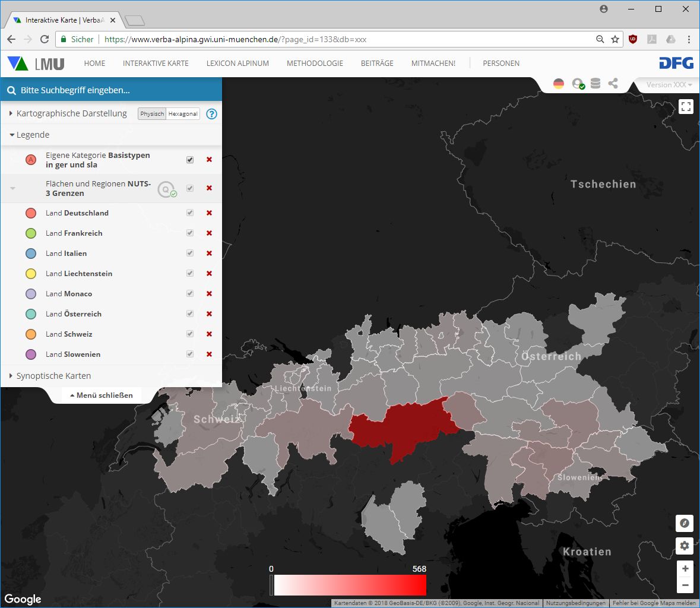Switch map display to Hexagonal
Viewport: 700px width, 608px height.
pyautogui.click(x=183, y=114)
